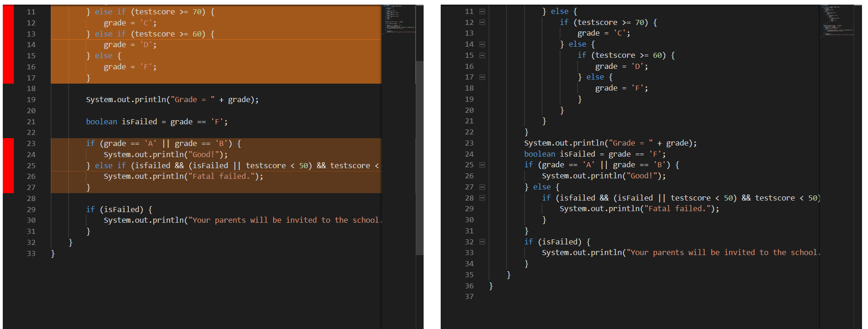Click the right editor's minimap preview

837,21
